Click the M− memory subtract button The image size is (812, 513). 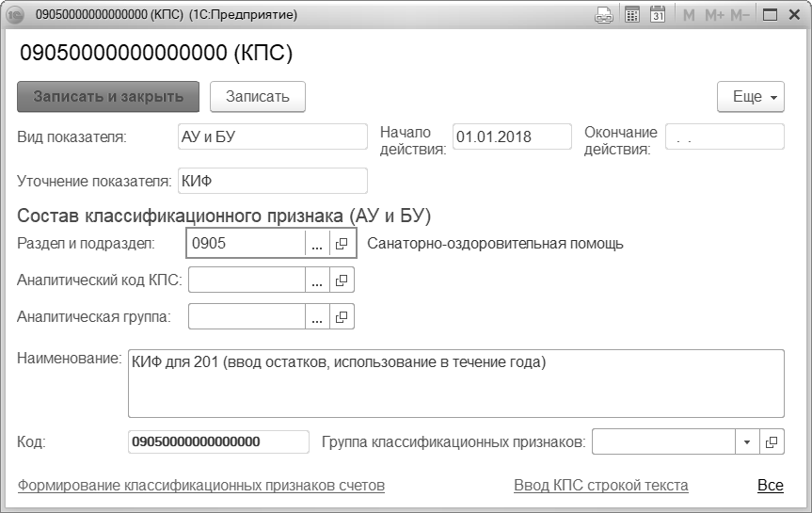coord(740,16)
